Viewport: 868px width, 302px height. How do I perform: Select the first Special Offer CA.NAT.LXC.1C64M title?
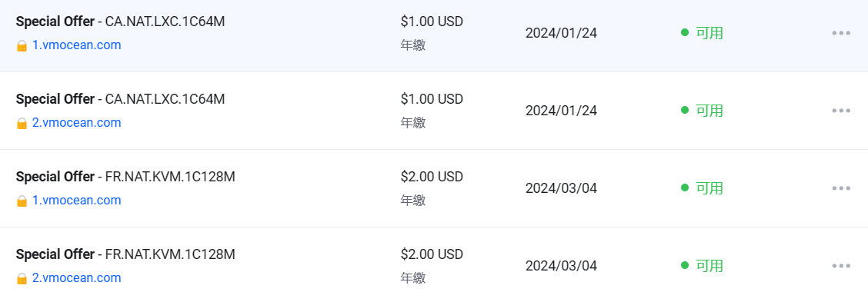(x=121, y=22)
